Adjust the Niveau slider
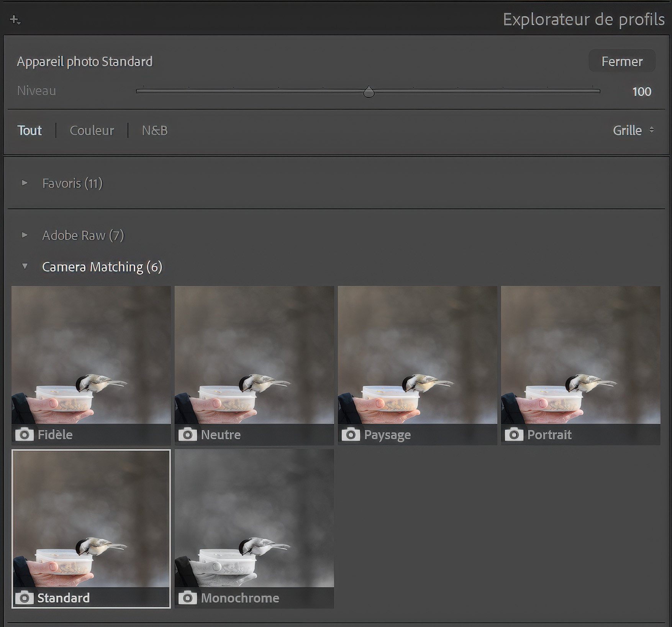The height and width of the screenshot is (627, 672). (x=369, y=91)
